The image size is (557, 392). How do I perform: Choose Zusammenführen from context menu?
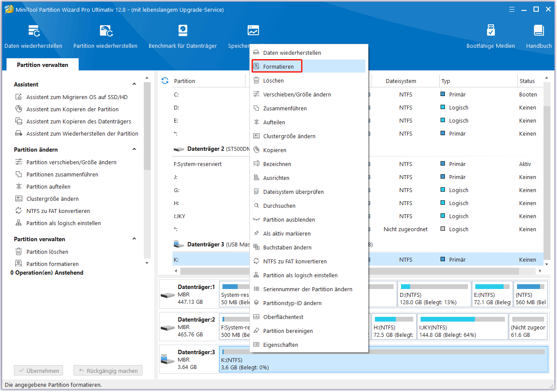point(308,108)
